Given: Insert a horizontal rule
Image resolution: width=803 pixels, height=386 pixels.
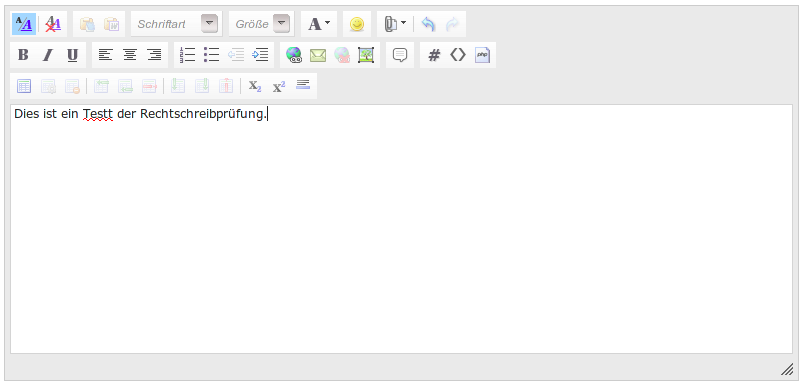Looking at the screenshot, I should [303, 86].
